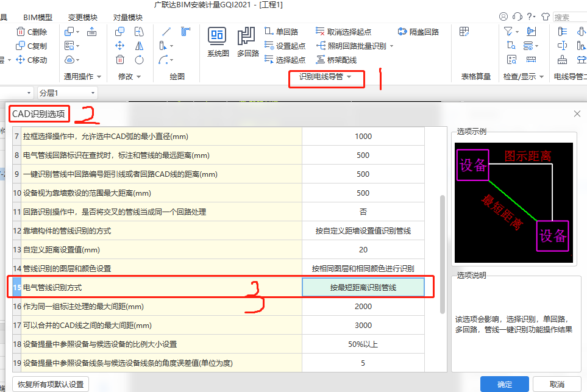587x392 pixels.
Task: Select the straight line draw tool
Action: tap(166, 32)
